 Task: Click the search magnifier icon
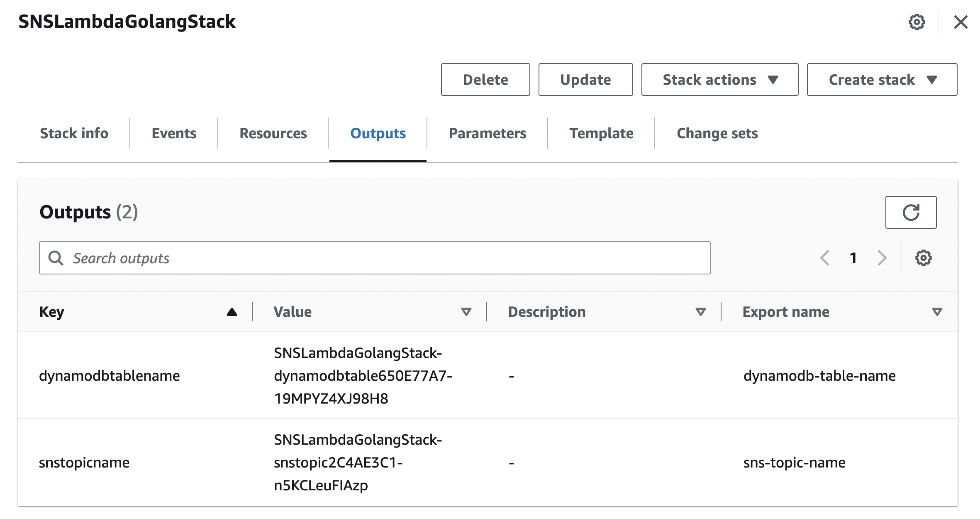56,258
